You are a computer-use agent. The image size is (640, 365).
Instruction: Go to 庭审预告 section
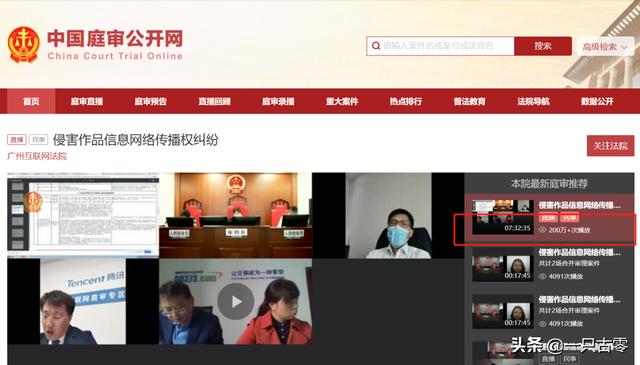(x=151, y=101)
